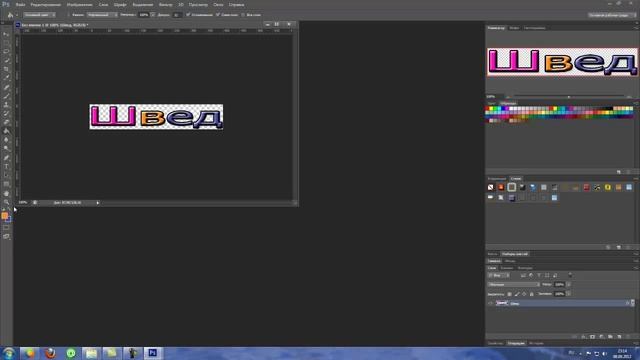The width and height of the screenshot is (640, 360).
Task: Toggle Quick Mask mode
Action: 6,228
